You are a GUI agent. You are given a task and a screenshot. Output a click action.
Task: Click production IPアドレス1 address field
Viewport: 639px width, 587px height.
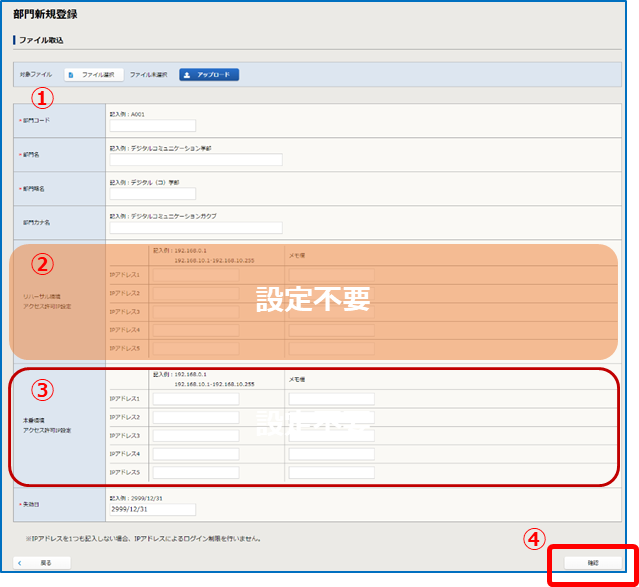[x=196, y=399]
